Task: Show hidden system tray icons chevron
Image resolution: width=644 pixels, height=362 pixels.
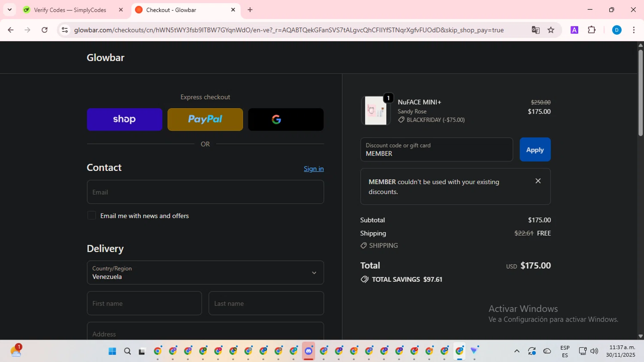Action: coord(517,351)
